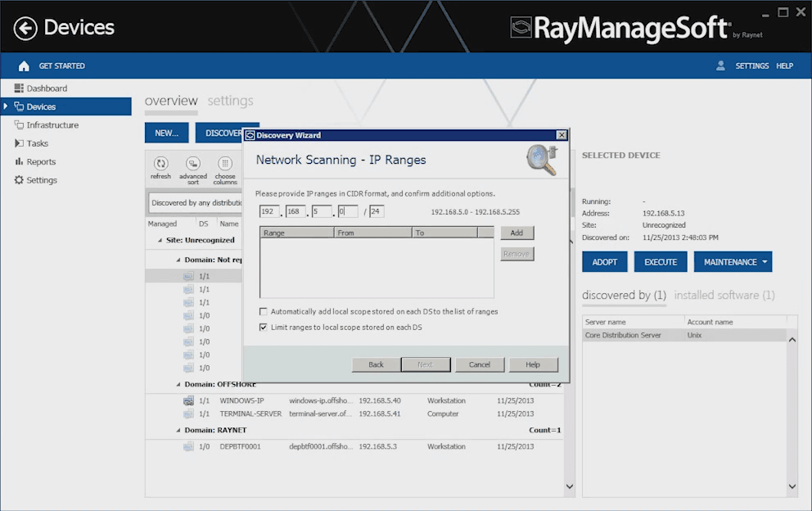Select the Core Distribution Server row
This screenshot has width=812, height=511.
pos(684,335)
